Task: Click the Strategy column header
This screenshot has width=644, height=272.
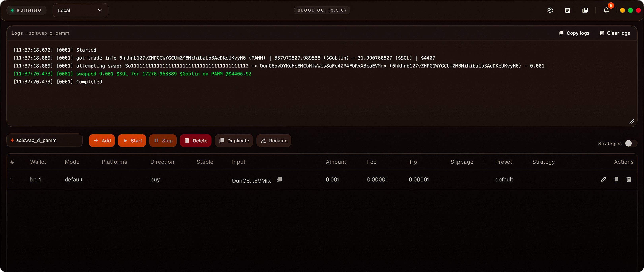Action: click(x=543, y=162)
